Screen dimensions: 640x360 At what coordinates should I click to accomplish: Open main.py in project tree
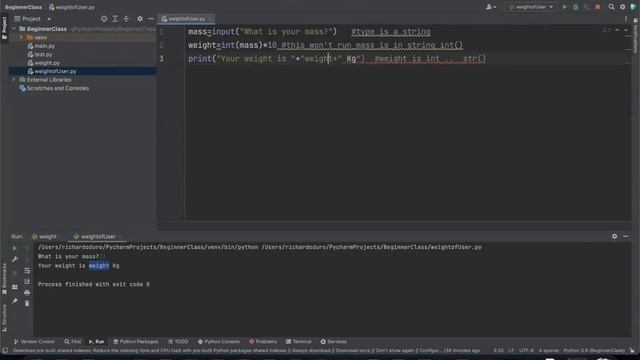[44, 46]
